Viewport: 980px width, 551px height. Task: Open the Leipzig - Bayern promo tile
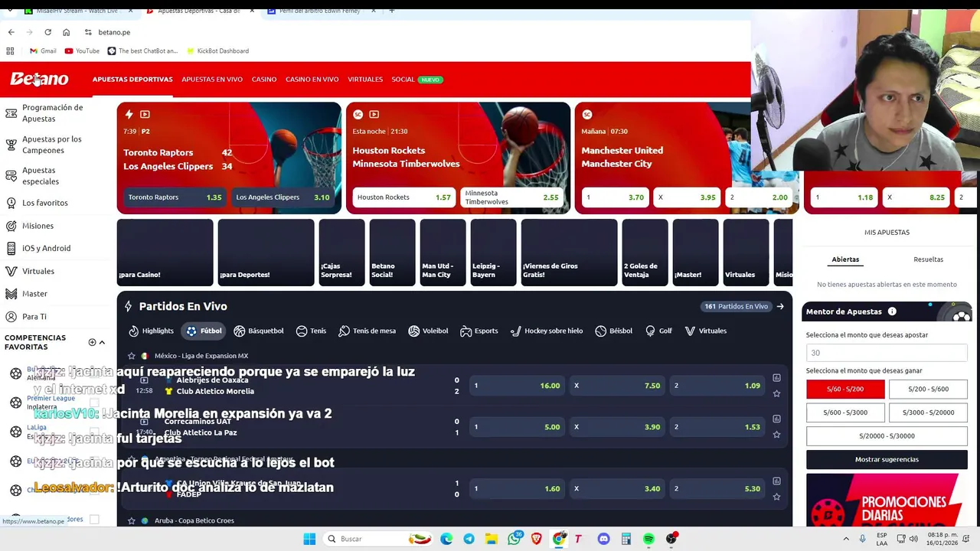(493, 253)
